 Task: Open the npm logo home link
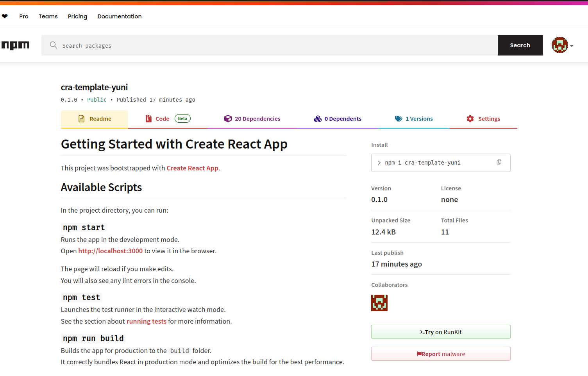coord(15,45)
